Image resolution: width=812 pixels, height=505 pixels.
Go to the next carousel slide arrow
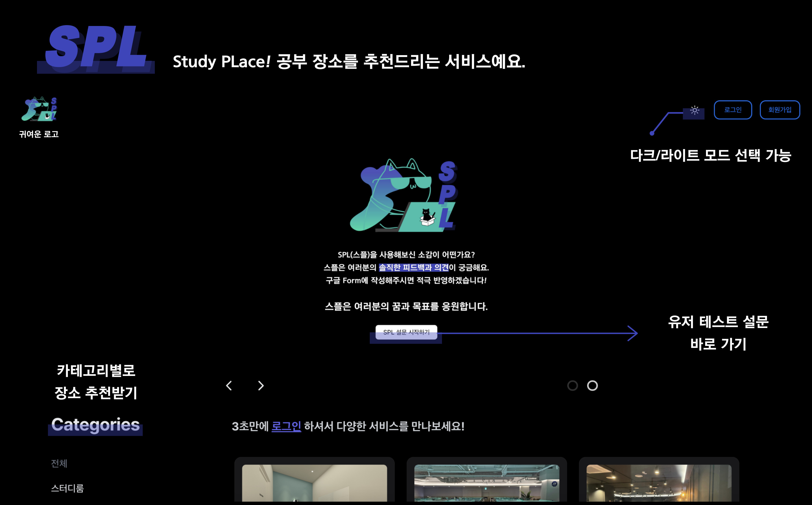tap(261, 386)
